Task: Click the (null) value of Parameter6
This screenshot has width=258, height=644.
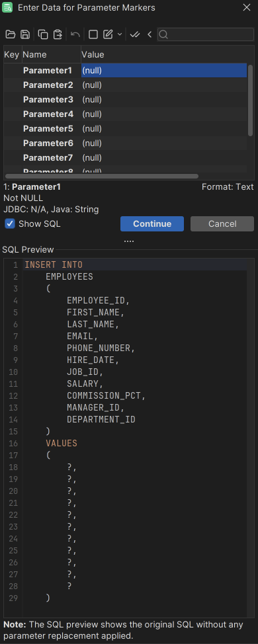Action: coord(92,143)
